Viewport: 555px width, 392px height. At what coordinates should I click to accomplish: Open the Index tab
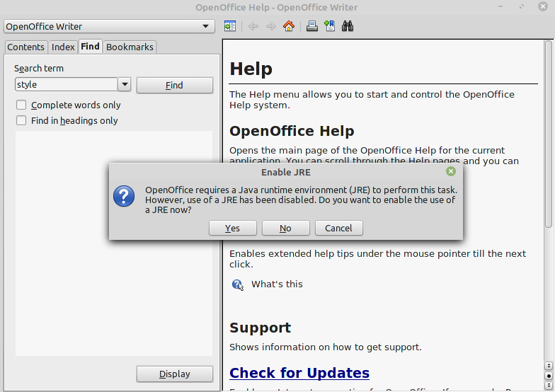tap(63, 47)
